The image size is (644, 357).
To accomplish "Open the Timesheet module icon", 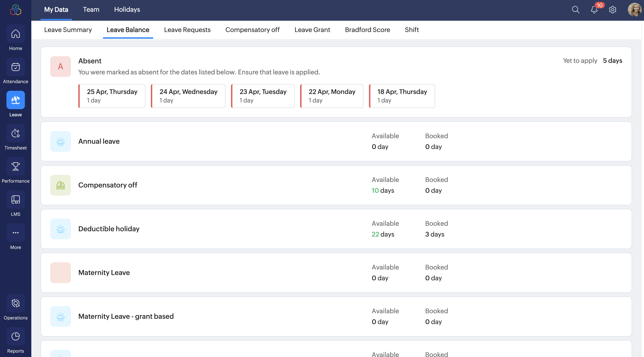I will 15,133.
